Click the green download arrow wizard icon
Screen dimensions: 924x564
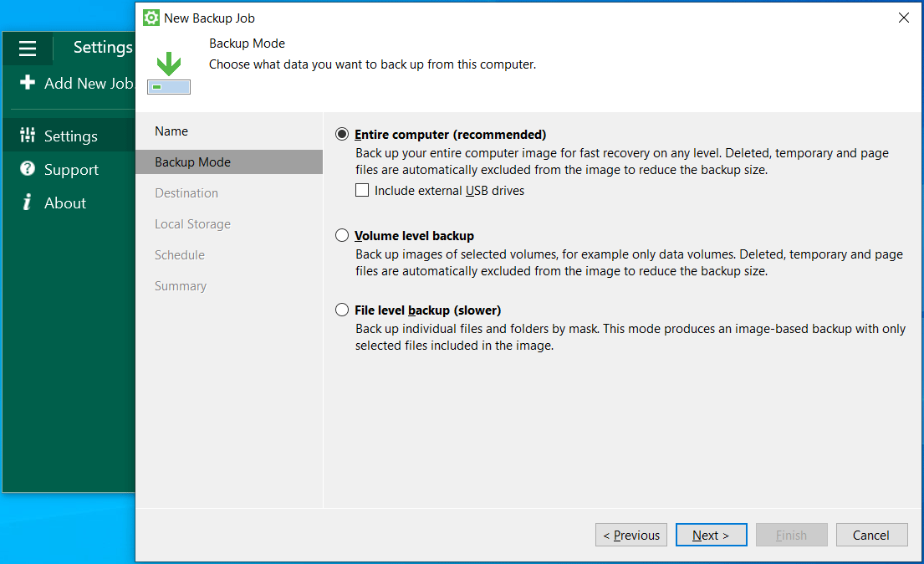169,72
